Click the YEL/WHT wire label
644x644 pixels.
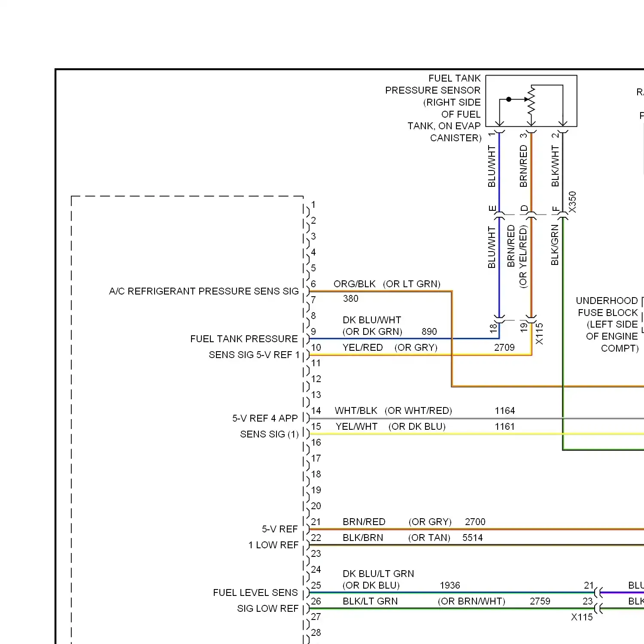357,426
